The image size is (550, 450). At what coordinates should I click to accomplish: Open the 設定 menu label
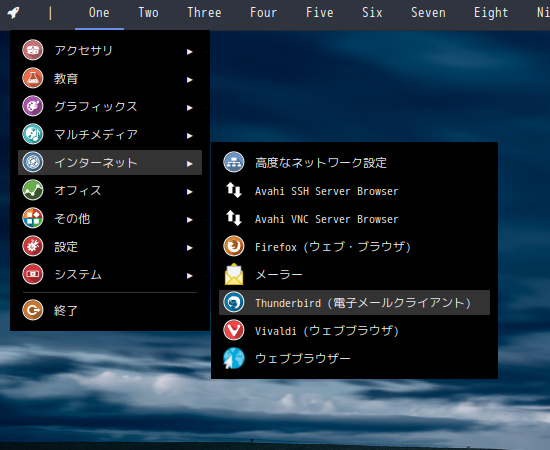[x=66, y=247]
